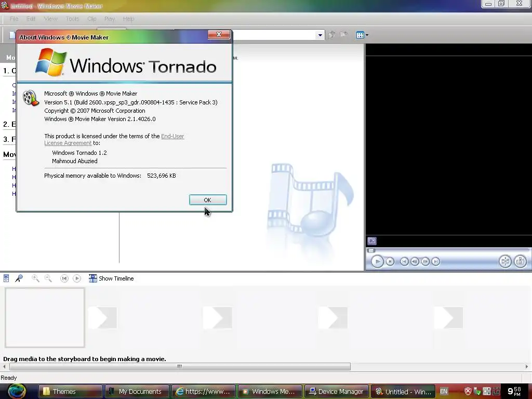Open the End-User license link
The image size is (532, 399).
click(172, 136)
